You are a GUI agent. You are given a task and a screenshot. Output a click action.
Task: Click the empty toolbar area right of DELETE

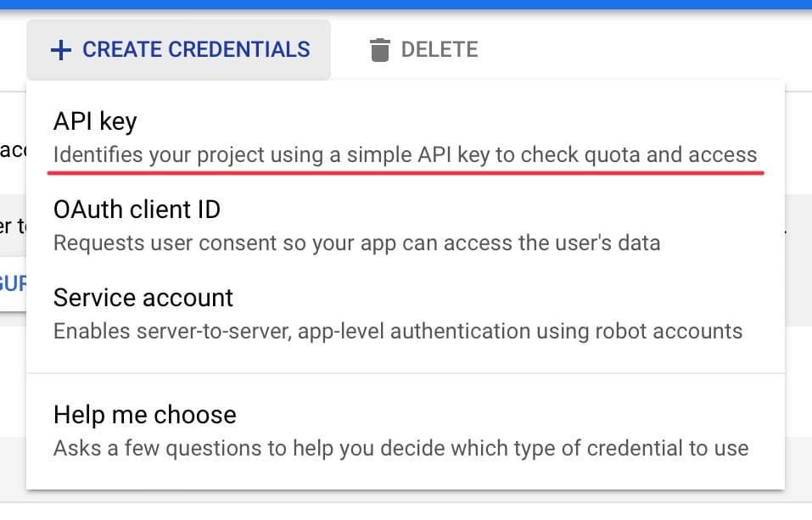[x=642, y=50]
